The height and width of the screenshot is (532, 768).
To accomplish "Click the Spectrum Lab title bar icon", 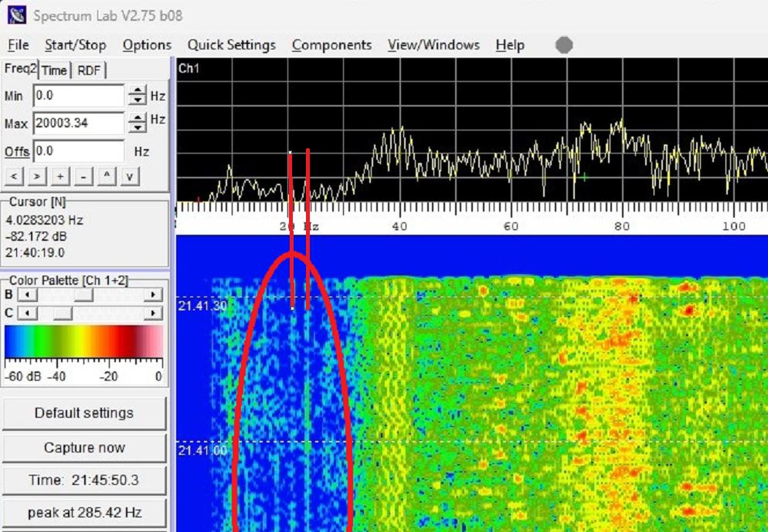I will tap(17, 15).
